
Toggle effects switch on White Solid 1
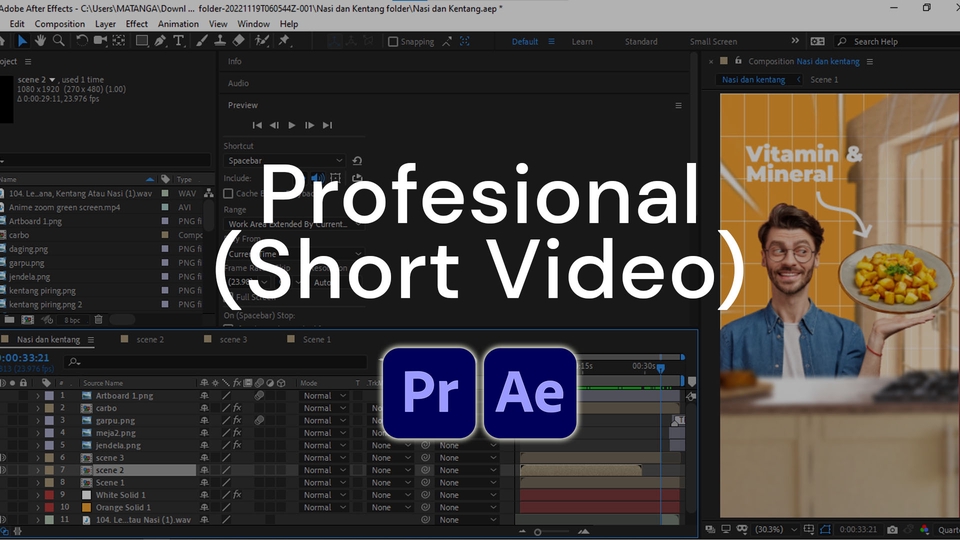pos(237,495)
